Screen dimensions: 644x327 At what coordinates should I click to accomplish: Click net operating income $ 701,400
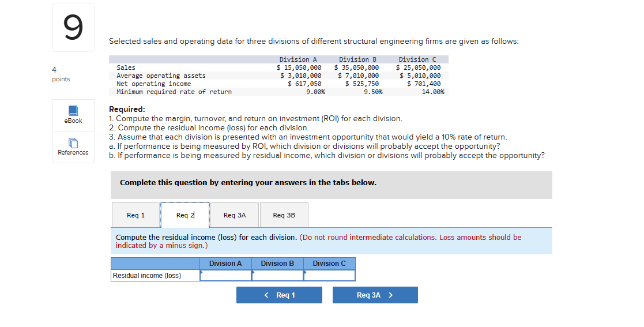[424, 84]
